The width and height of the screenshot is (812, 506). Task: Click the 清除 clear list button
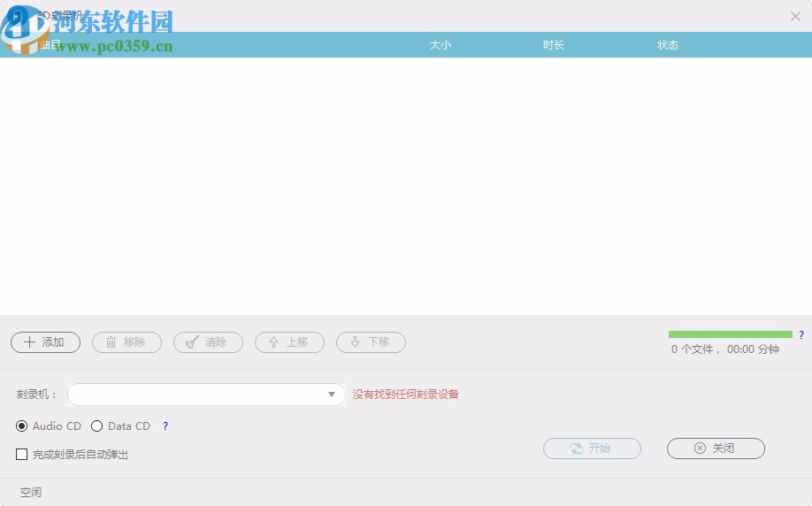[208, 342]
